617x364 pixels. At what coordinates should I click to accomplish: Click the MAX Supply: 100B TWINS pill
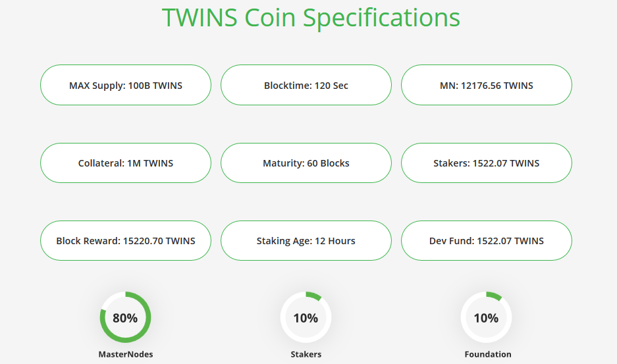click(126, 85)
